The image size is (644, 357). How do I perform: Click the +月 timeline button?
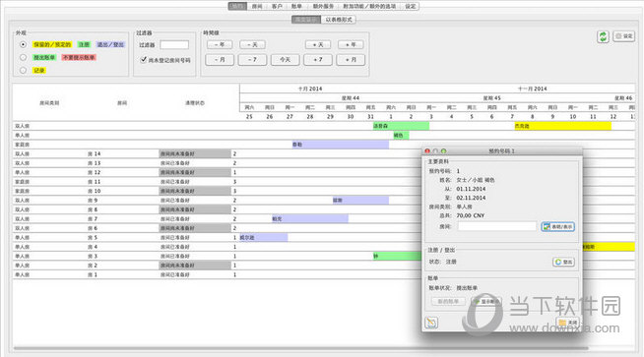click(351, 59)
